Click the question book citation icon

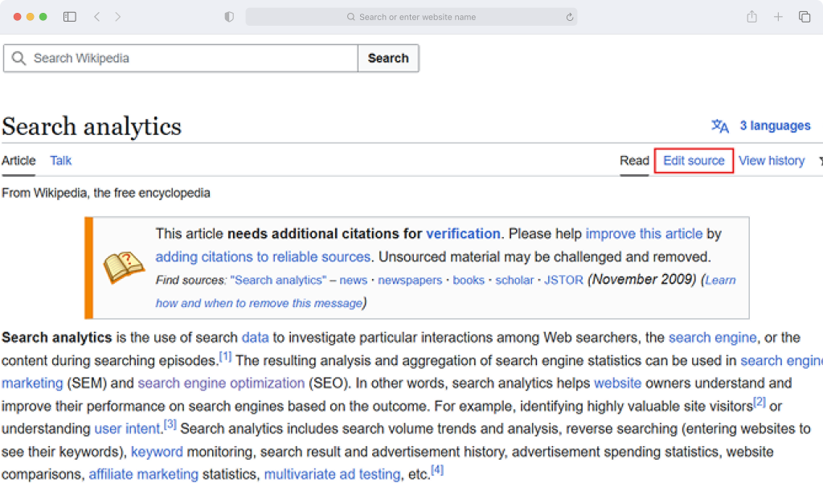pyautogui.click(x=124, y=267)
